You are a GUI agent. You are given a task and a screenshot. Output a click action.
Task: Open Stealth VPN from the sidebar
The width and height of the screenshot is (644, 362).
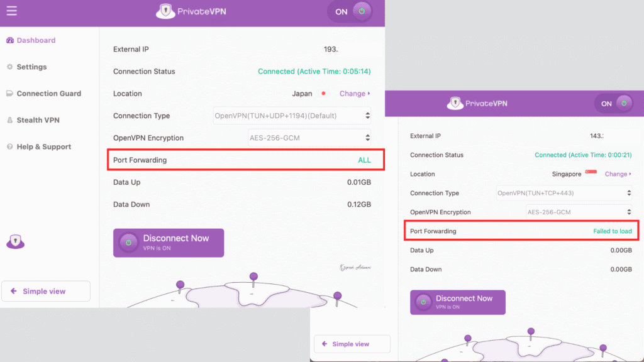pos(33,120)
